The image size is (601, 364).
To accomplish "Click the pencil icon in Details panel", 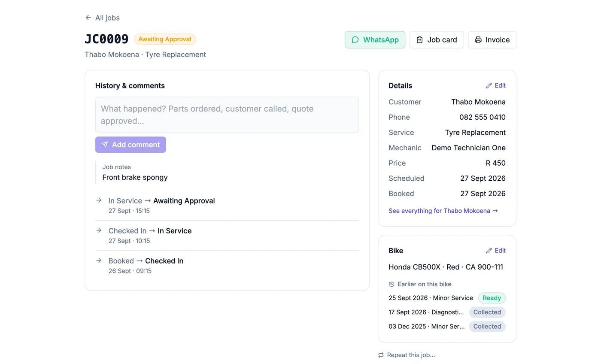I will 489,85.
